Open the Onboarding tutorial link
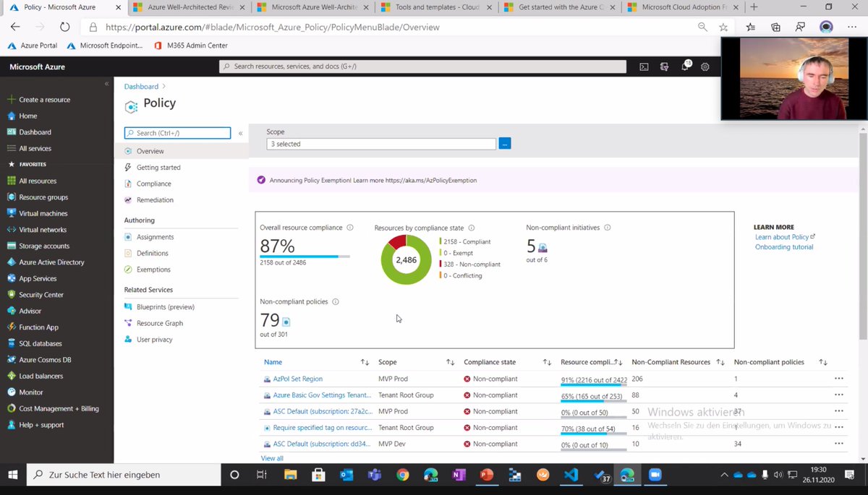868x495 pixels. 784,247
